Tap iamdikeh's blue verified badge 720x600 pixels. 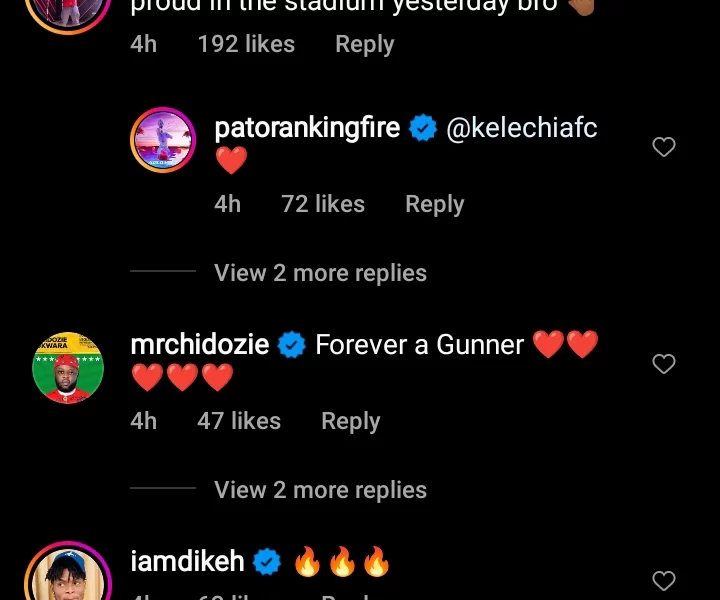267,562
